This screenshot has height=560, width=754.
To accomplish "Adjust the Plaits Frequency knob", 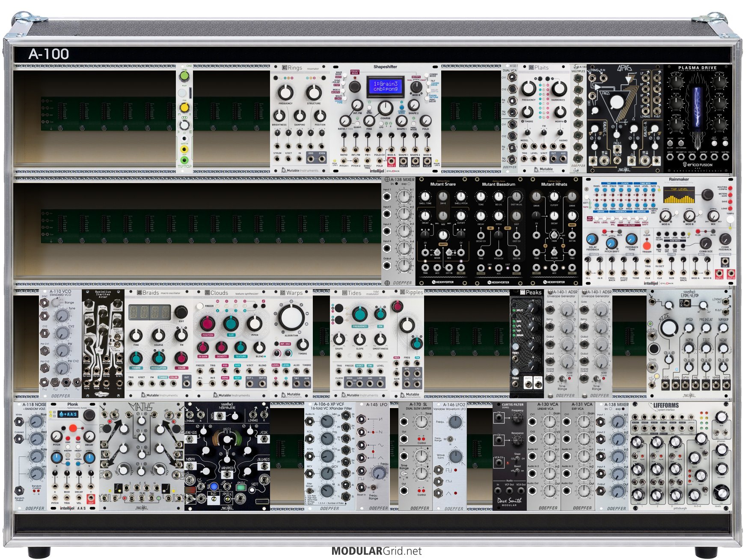I will 529,89.
